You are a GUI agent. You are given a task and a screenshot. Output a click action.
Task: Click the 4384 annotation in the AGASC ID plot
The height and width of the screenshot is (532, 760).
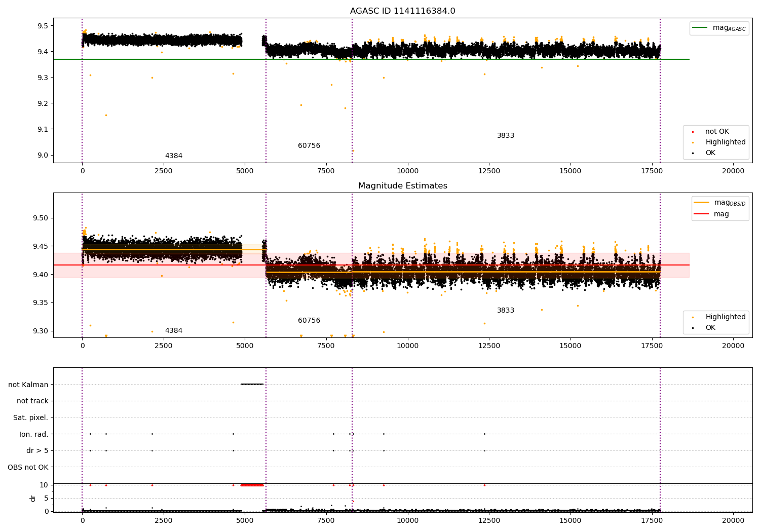tap(174, 156)
